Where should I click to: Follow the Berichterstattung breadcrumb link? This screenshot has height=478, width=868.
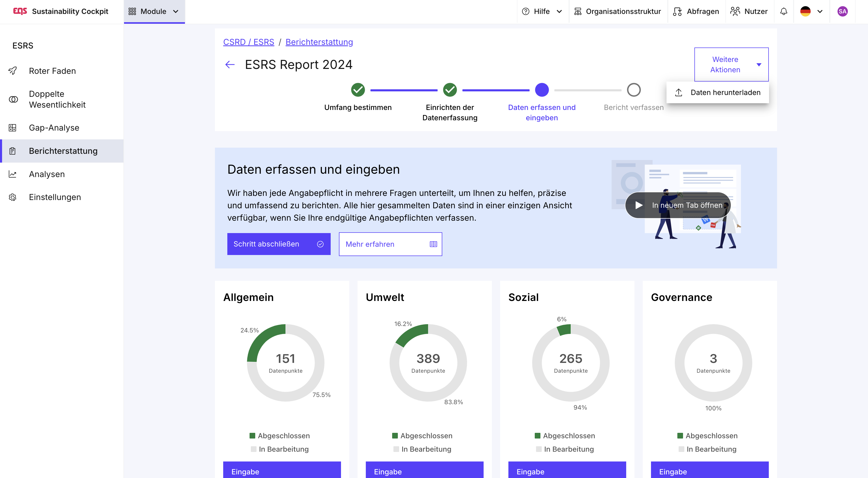(319, 42)
